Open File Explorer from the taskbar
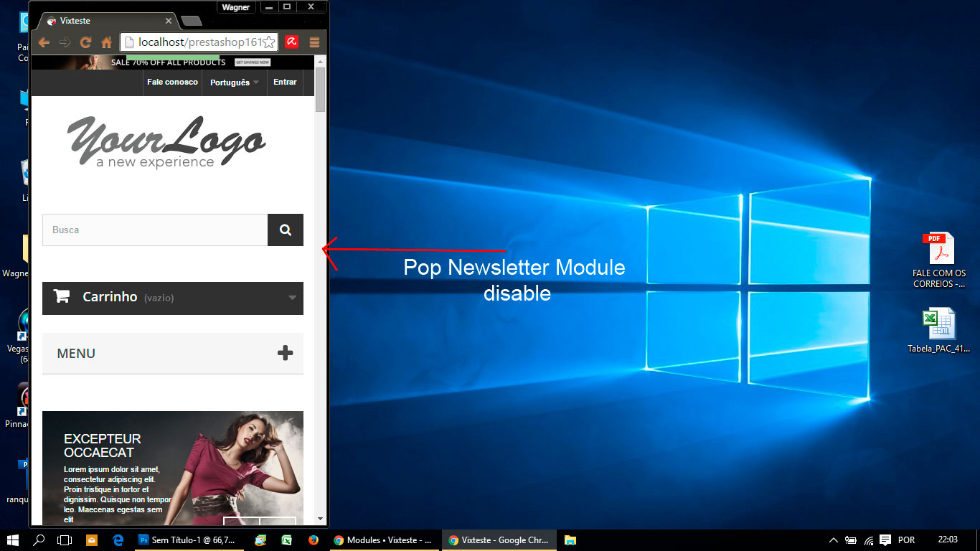980x551 pixels. (x=570, y=540)
